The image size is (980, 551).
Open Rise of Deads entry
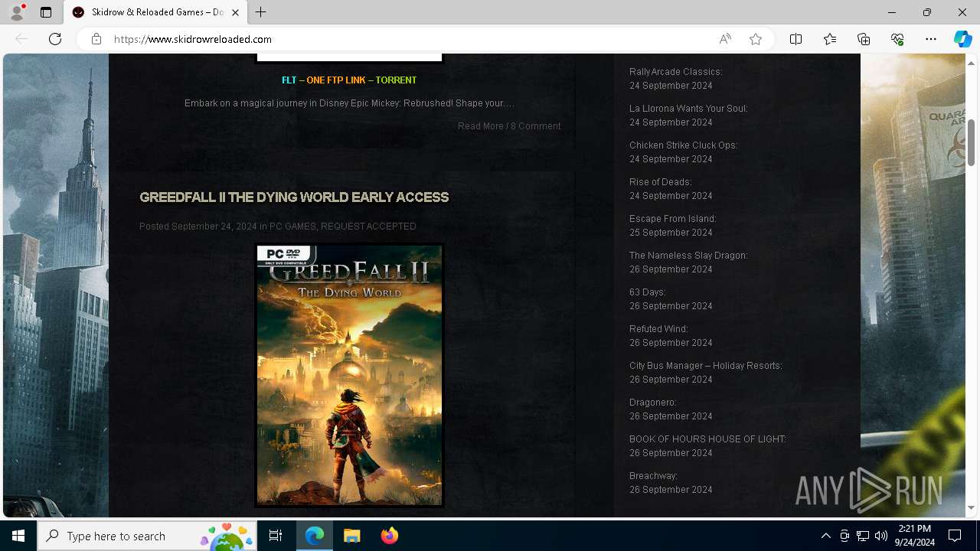pos(660,182)
